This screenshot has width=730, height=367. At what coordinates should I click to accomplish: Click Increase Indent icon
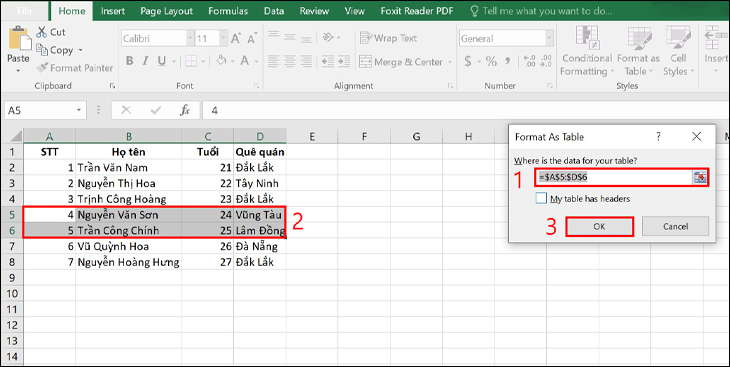tap(344, 61)
